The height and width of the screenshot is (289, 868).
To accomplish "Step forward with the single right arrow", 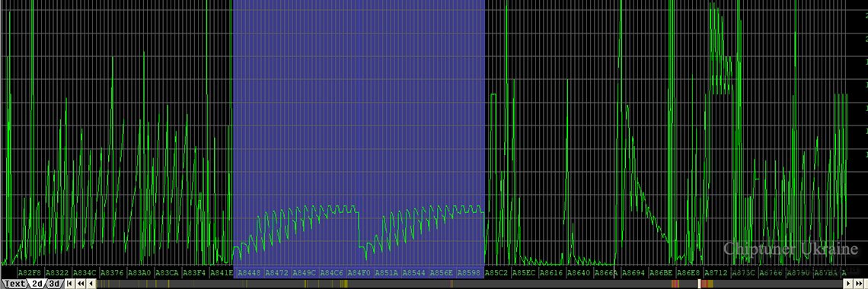I will tap(848, 284).
